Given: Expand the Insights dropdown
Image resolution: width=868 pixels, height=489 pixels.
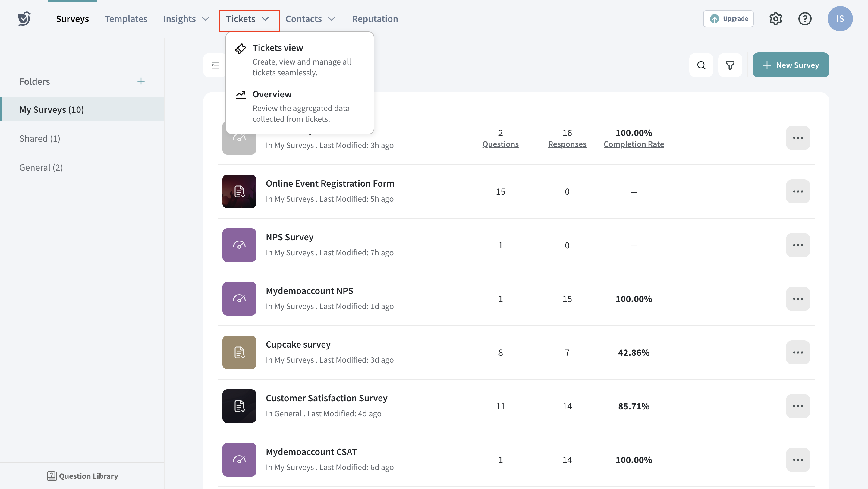Looking at the screenshot, I should coord(186,19).
